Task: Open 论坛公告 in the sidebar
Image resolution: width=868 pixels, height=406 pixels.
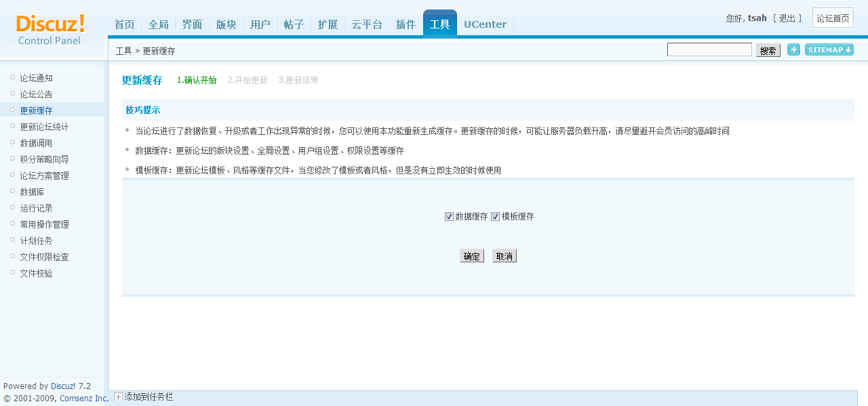Action: click(x=36, y=94)
